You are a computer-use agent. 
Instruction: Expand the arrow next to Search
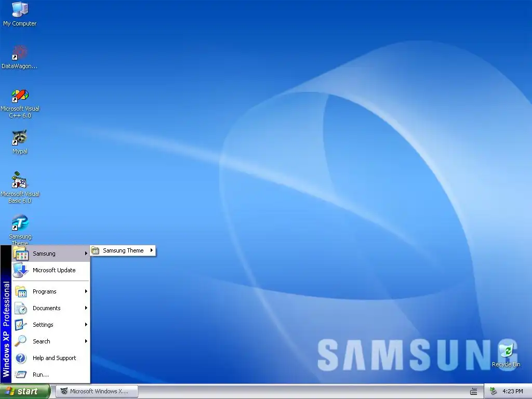pyautogui.click(x=86, y=341)
